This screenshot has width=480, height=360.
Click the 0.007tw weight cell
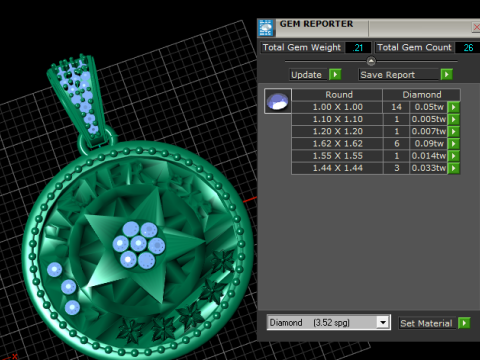428,131
